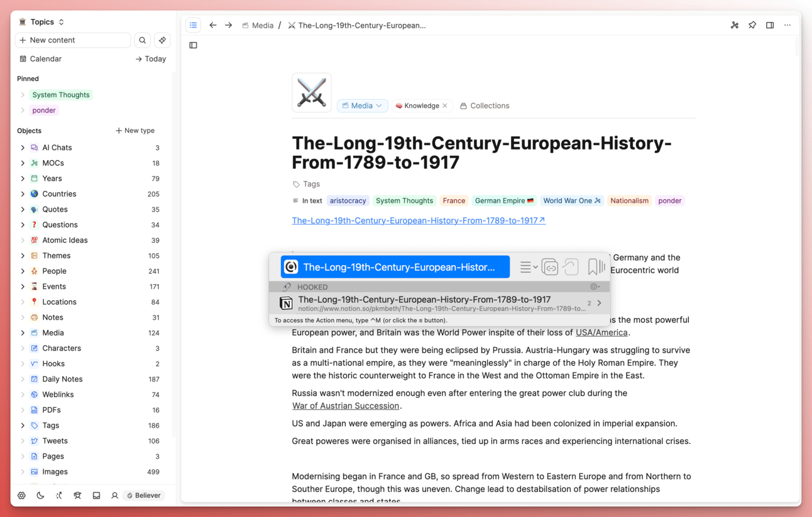The image size is (812, 517).
Task: Toggle dark mode with the moon icon
Action: 40,496
